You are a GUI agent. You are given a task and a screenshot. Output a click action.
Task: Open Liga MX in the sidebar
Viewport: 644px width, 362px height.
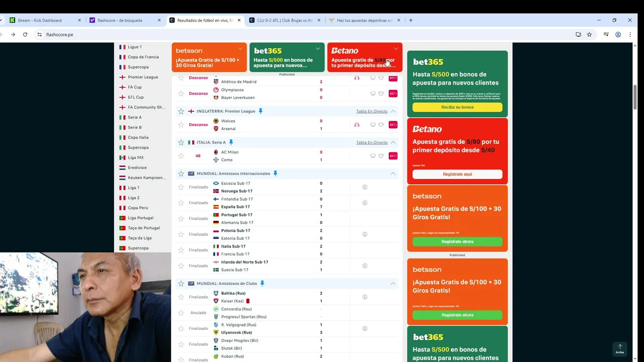pyautogui.click(x=135, y=157)
